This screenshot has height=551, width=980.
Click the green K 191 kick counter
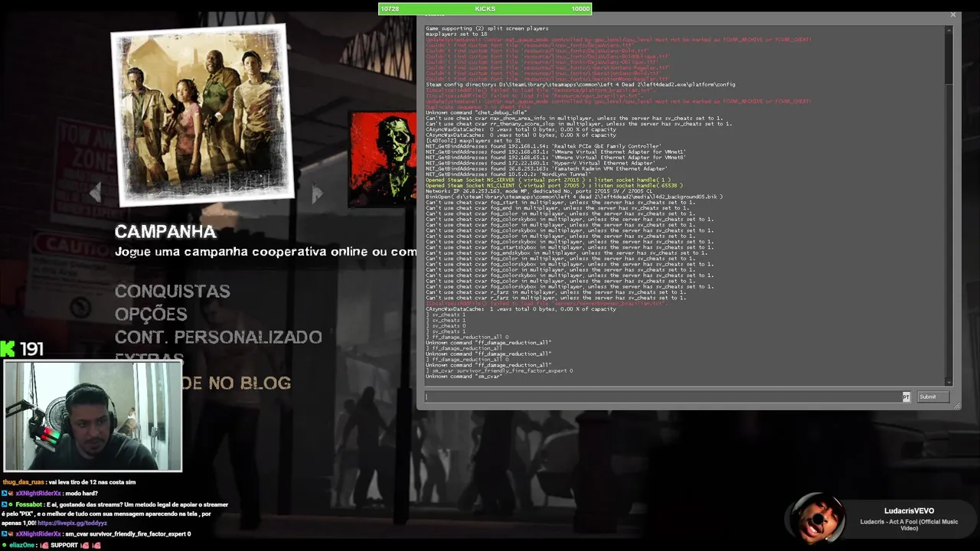22,349
